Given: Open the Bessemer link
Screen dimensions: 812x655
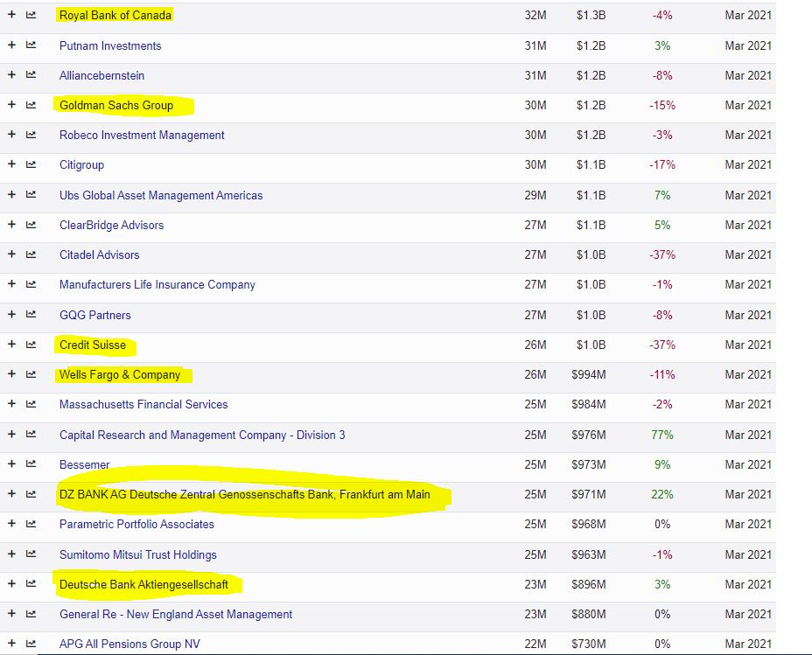Looking at the screenshot, I should 84,464.
